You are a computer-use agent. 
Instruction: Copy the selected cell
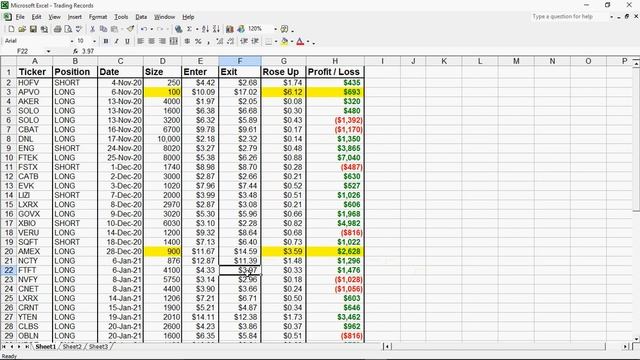[x=103, y=29]
